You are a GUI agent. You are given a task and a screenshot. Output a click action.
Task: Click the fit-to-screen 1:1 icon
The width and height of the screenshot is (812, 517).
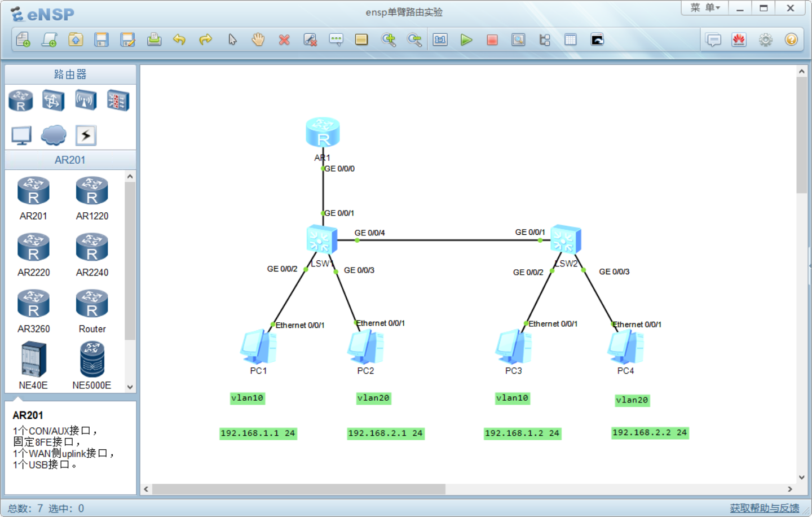pyautogui.click(x=440, y=40)
